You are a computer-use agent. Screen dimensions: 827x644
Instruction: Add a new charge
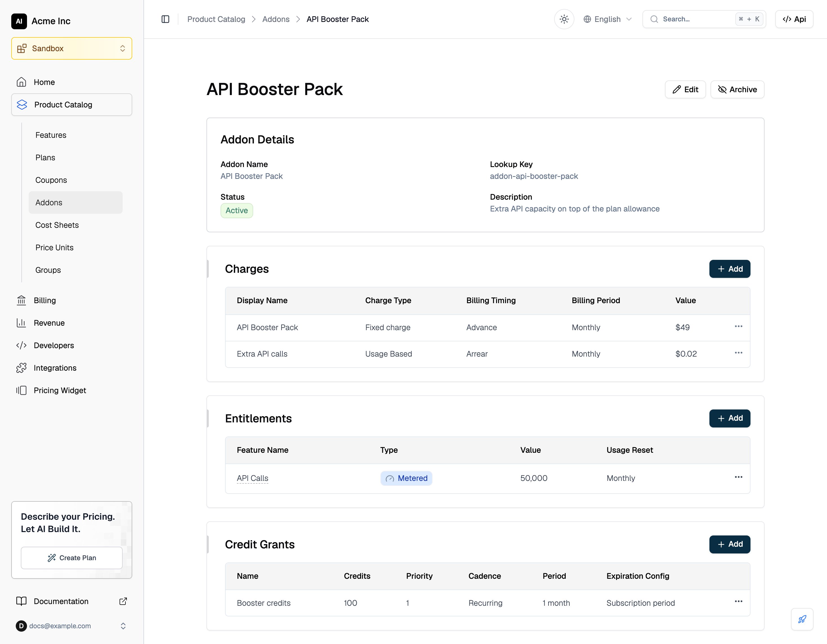(x=730, y=269)
